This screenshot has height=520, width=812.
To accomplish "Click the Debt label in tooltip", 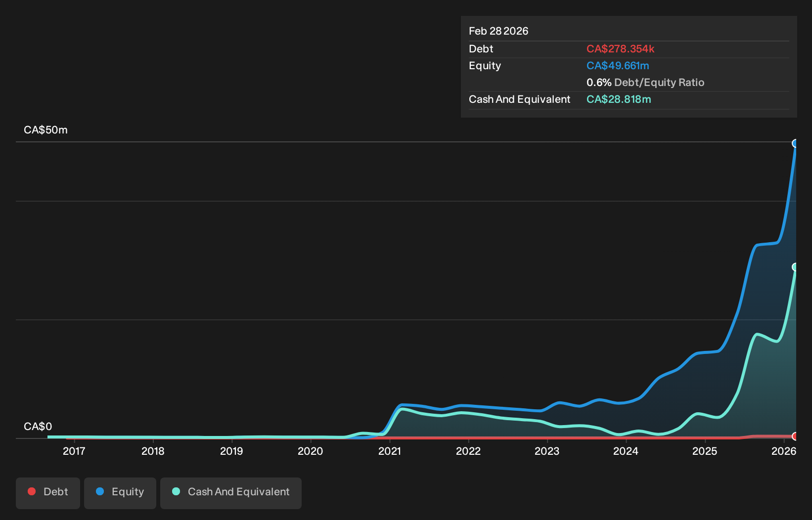I will pos(481,49).
